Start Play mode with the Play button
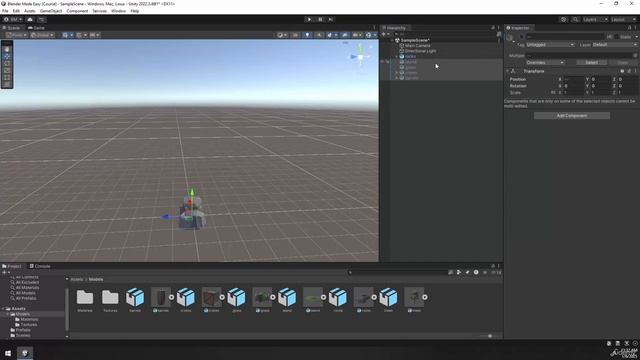The width and height of the screenshot is (640, 360). tap(309, 19)
